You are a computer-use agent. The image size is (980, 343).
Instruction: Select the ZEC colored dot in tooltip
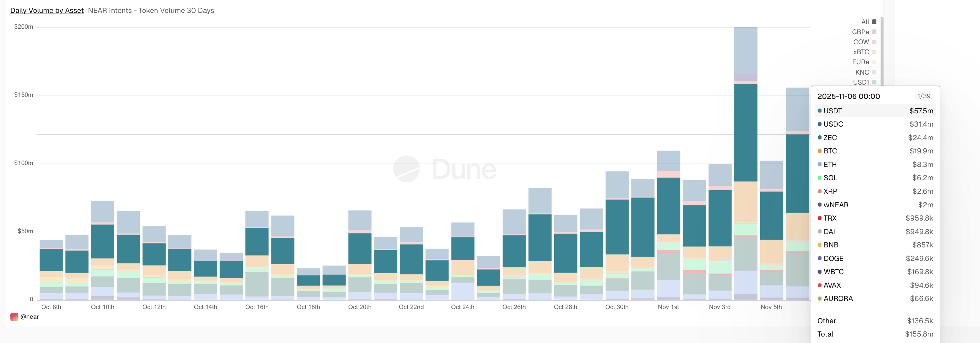click(820, 138)
